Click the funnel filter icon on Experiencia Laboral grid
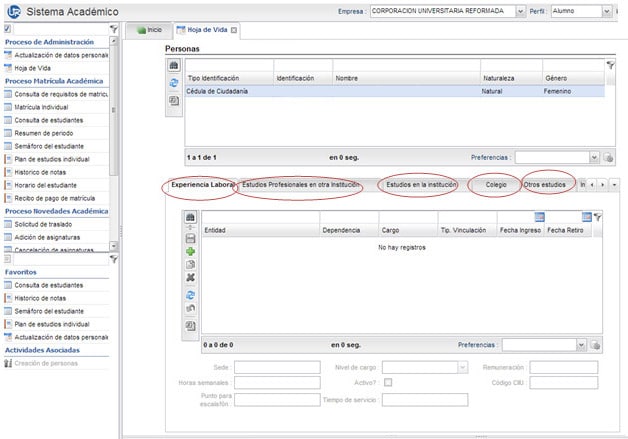The height and width of the screenshot is (439, 628). pos(598,217)
